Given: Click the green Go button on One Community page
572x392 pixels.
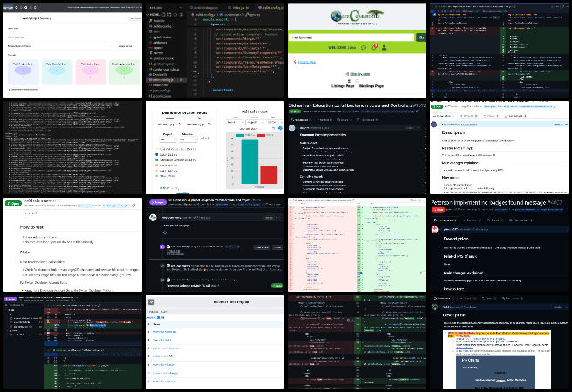Looking at the screenshot, I should pos(421,37).
